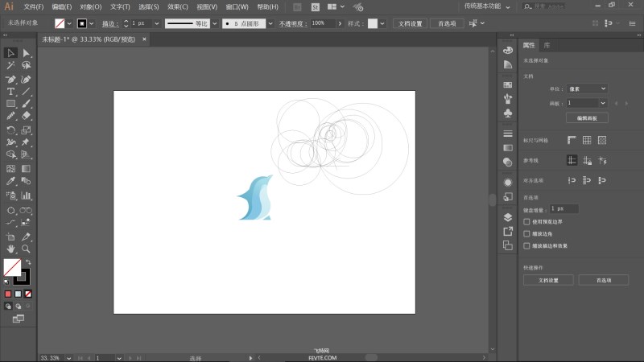Toggle grid display in Properties panel
The width and height of the screenshot is (644, 362).
587,140
